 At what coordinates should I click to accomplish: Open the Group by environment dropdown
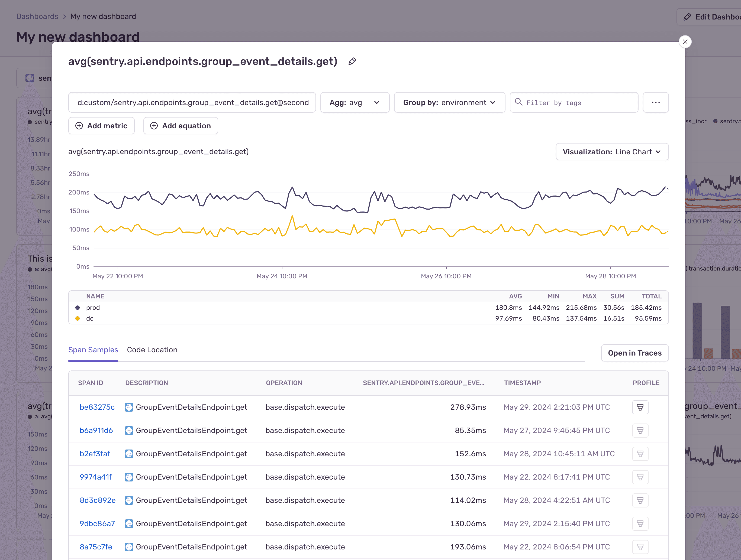(450, 102)
